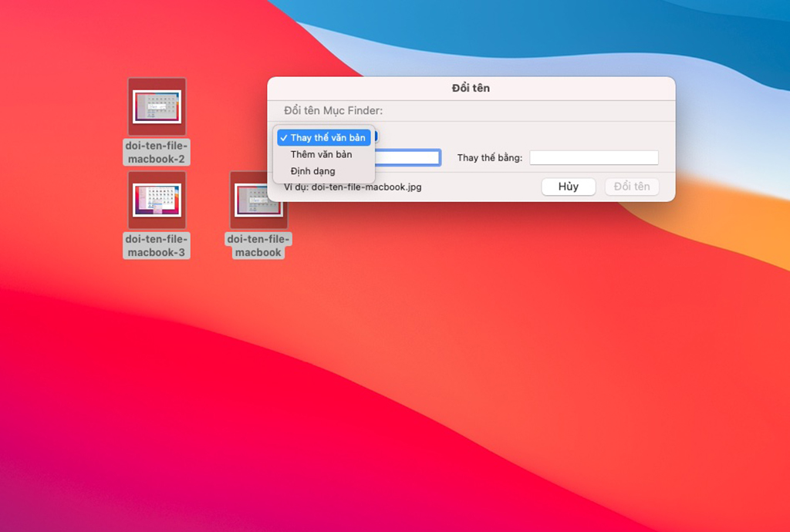Cancel renaming with the Hủy button

[569, 187]
